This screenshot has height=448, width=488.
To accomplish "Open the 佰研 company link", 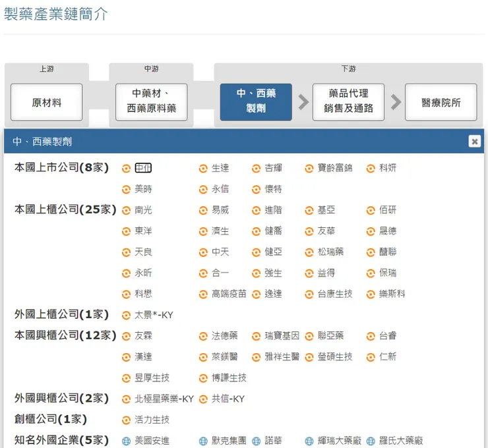I will [x=388, y=210].
